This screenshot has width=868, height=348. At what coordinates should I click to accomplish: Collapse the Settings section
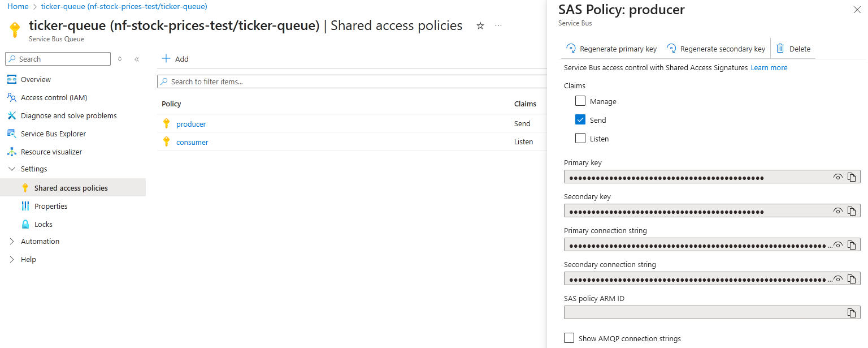pyautogui.click(x=12, y=169)
